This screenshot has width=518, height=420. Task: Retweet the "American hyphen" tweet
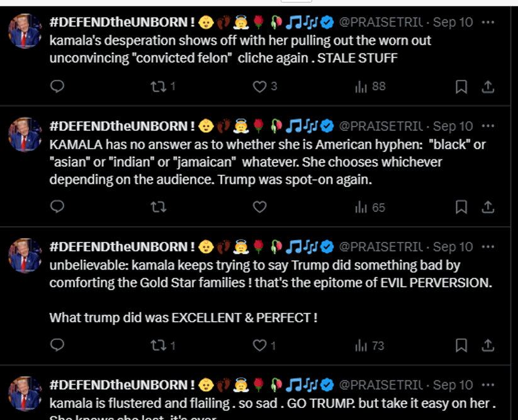[x=159, y=207]
